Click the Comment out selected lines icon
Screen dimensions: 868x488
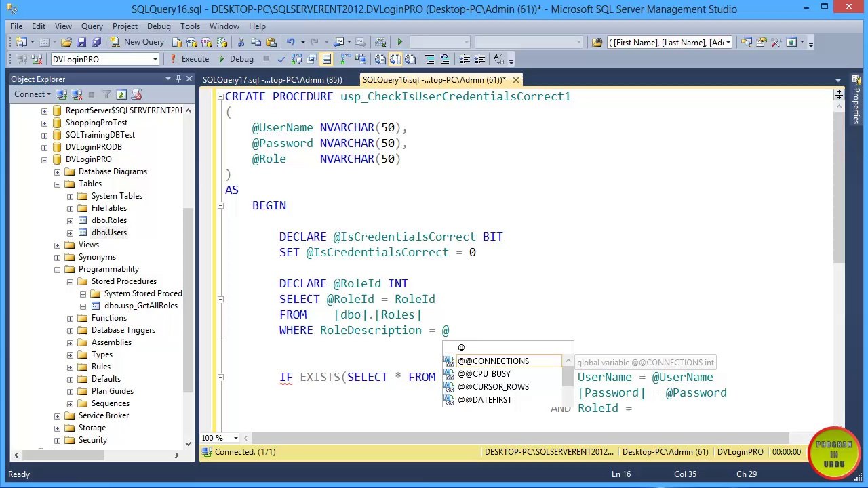(429, 59)
